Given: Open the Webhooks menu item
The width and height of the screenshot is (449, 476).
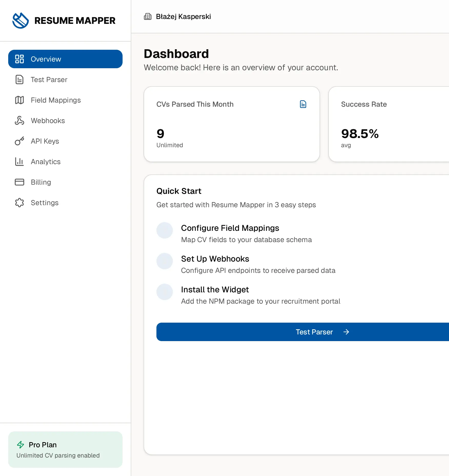Looking at the screenshot, I should coord(48,121).
